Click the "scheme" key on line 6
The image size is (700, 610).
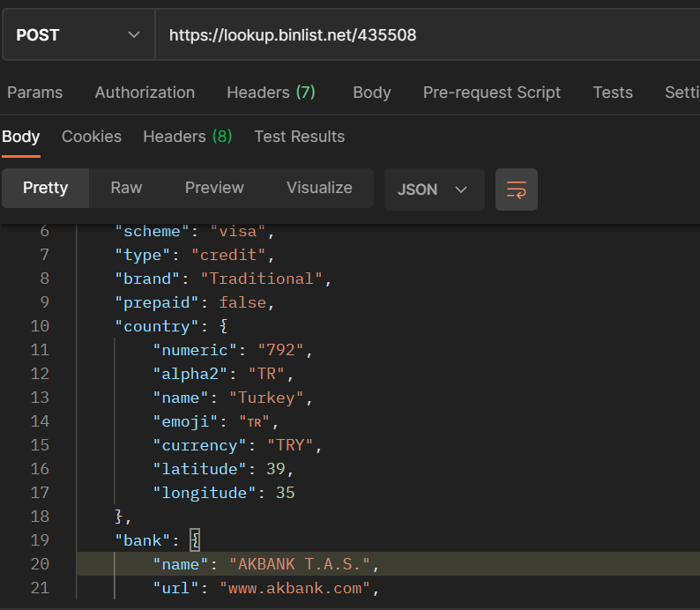pos(153,231)
